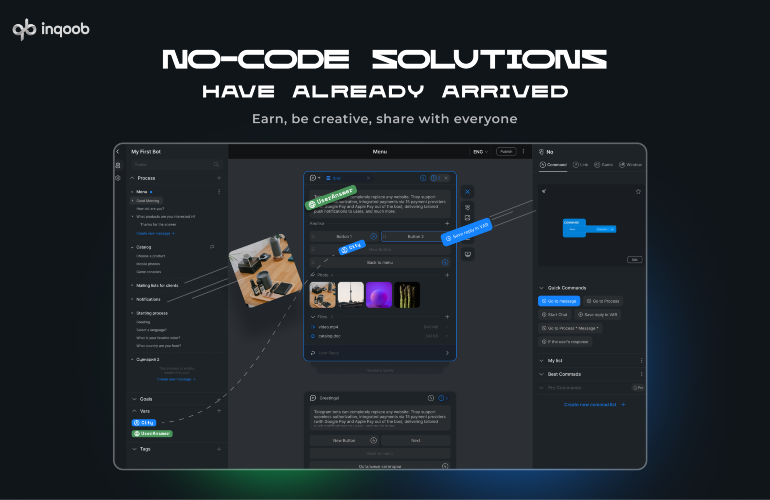Click the Button 2 keyboard button
Screen dimensions: 770x500
(415, 236)
